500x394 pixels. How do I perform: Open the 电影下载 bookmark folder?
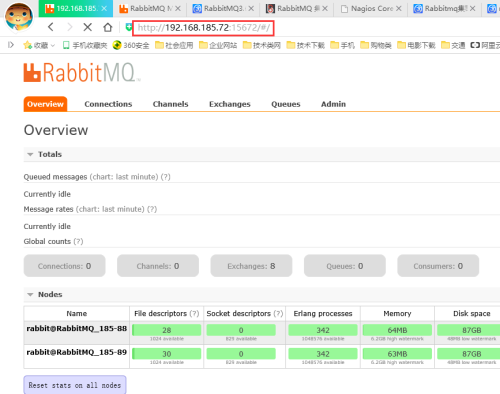point(416,45)
